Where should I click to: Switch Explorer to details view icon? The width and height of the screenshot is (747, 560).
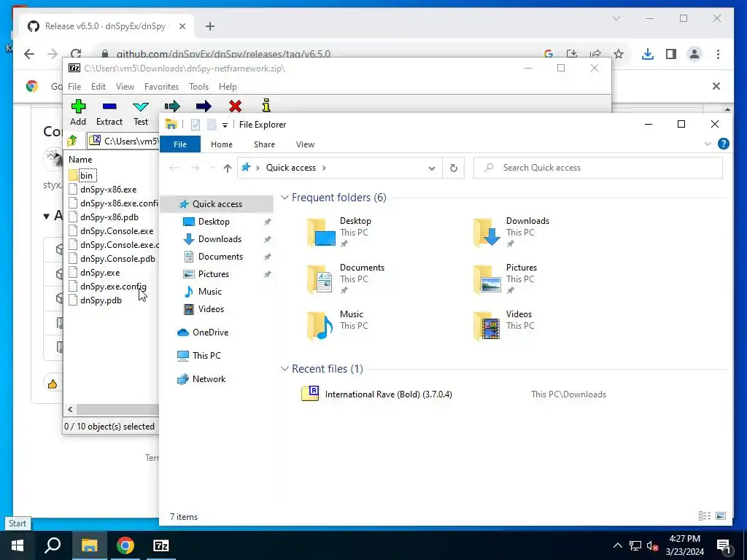pos(704,516)
